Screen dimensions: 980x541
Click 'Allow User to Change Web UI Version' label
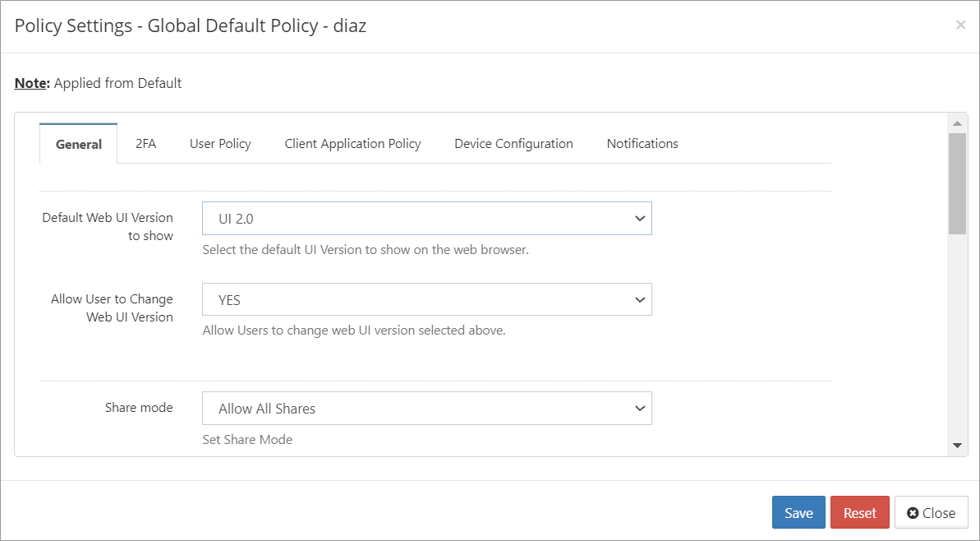pyautogui.click(x=112, y=307)
